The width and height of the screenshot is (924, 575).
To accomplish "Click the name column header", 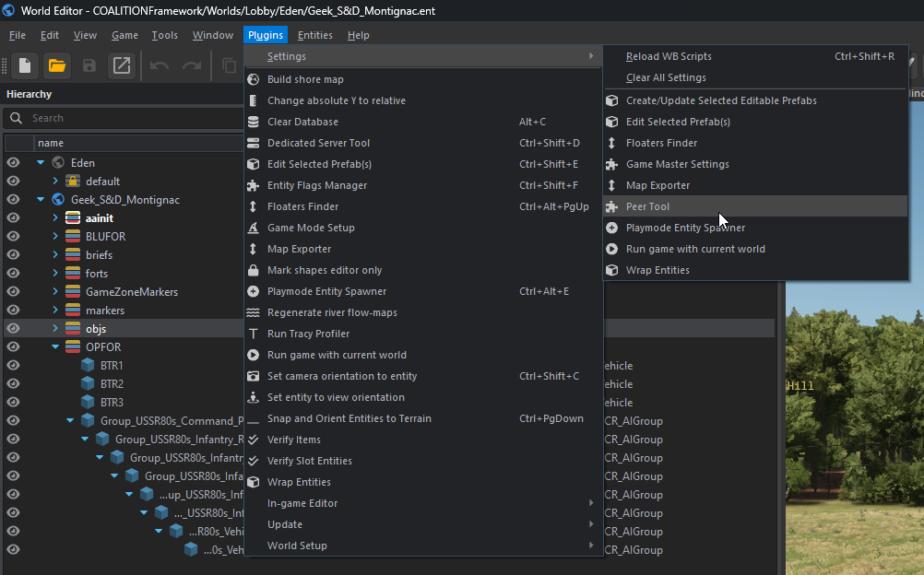I will click(51, 143).
